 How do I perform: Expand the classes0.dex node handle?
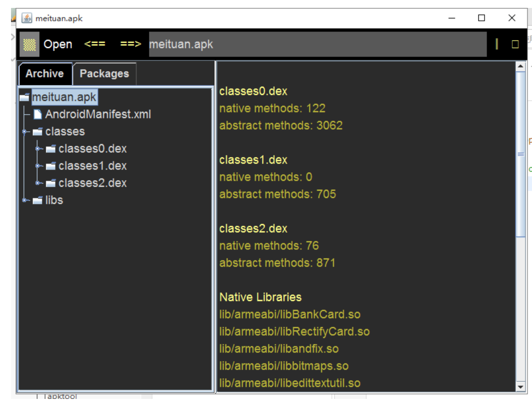(38, 148)
